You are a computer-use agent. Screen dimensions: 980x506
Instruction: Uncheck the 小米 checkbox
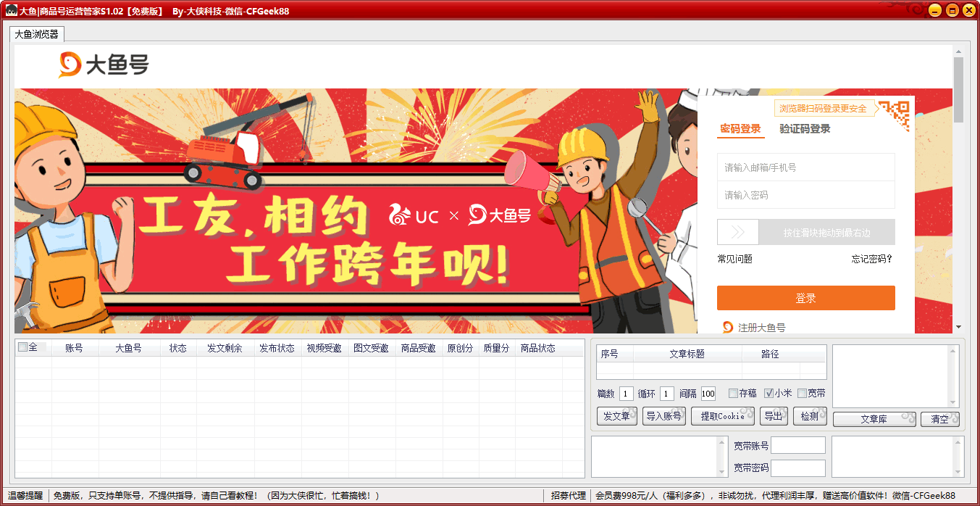point(769,394)
